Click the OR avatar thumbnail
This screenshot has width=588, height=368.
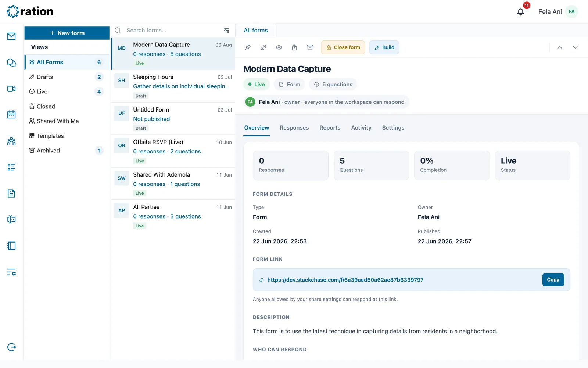point(122,146)
